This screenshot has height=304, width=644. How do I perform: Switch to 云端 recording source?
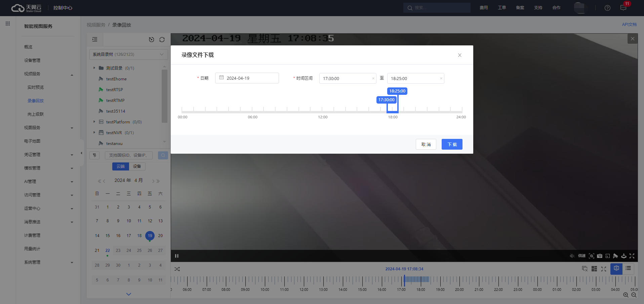tap(121, 166)
